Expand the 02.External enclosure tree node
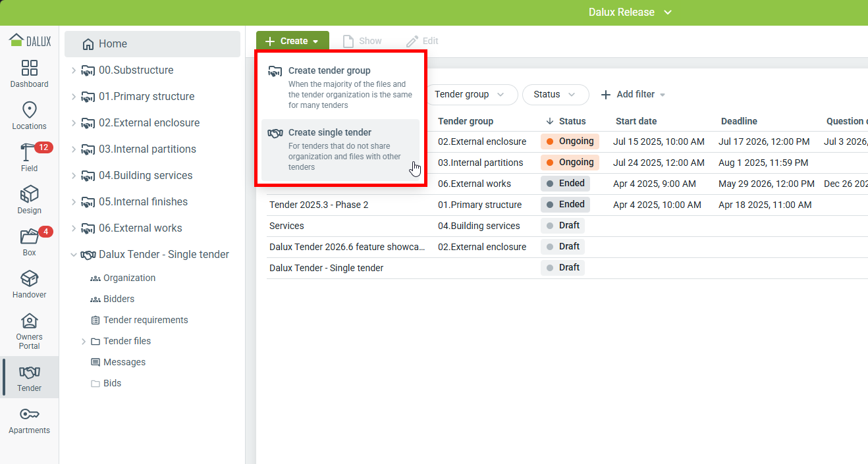This screenshot has height=464, width=868. pyautogui.click(x=73, y=123)
